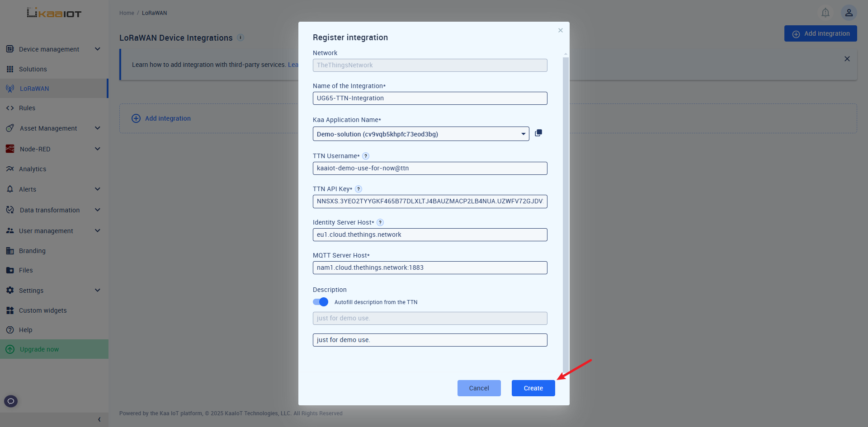Click Home breadcrumb link
The image size is (868, 427).
pos(127,13)
